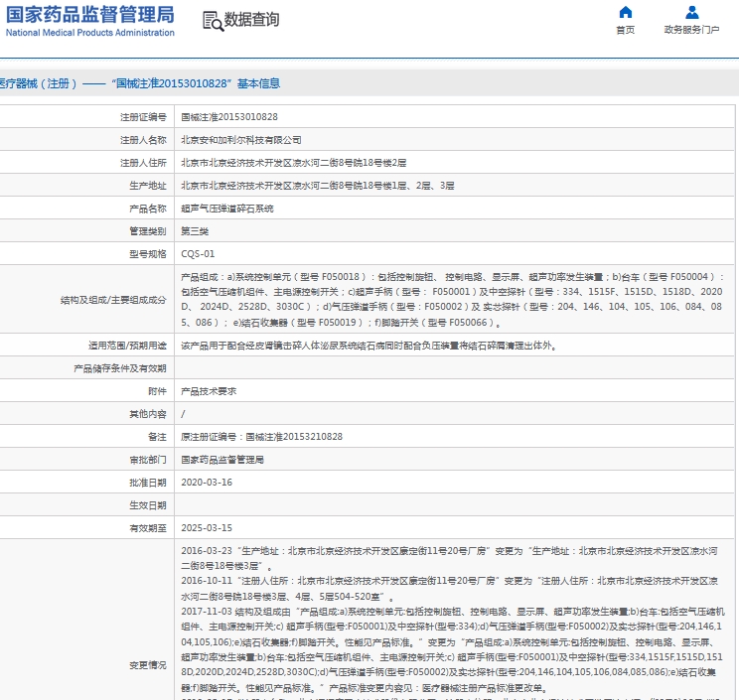Select approval date 2020-03-16

pyautogui.click(x=207, y=483)
